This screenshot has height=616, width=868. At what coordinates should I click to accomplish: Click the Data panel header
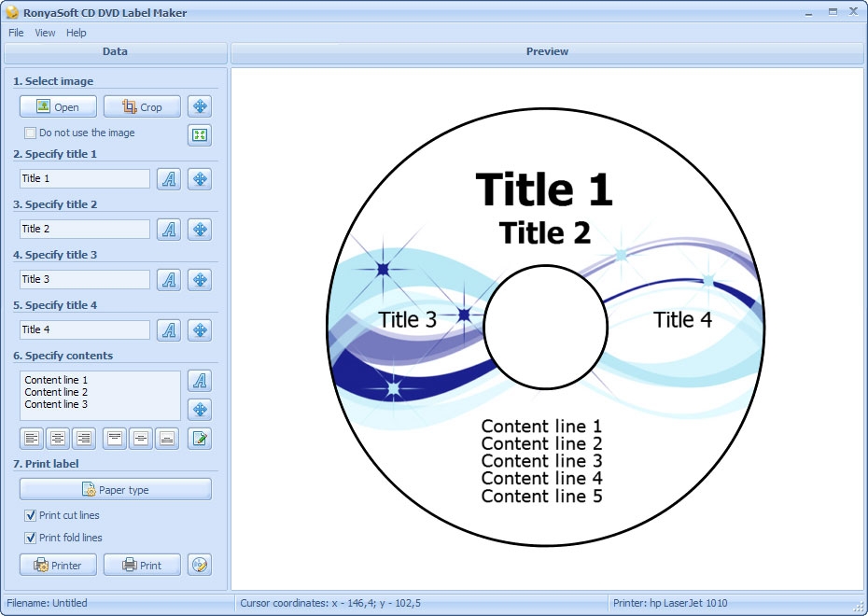tap(115, 53)
